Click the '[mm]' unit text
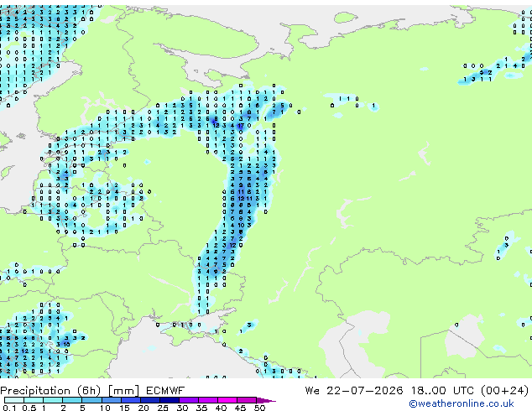The width and height of the screenshot is (532, 411). 123,391
